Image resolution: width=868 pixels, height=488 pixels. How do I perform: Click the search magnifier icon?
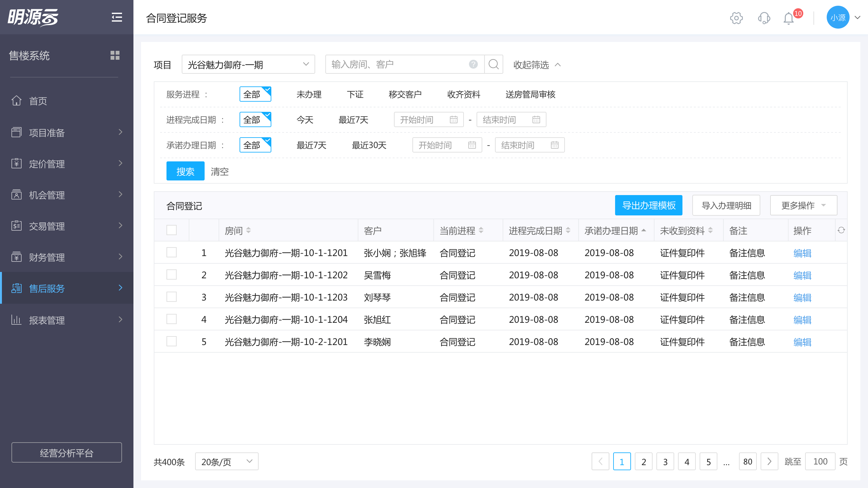point(494,64)
